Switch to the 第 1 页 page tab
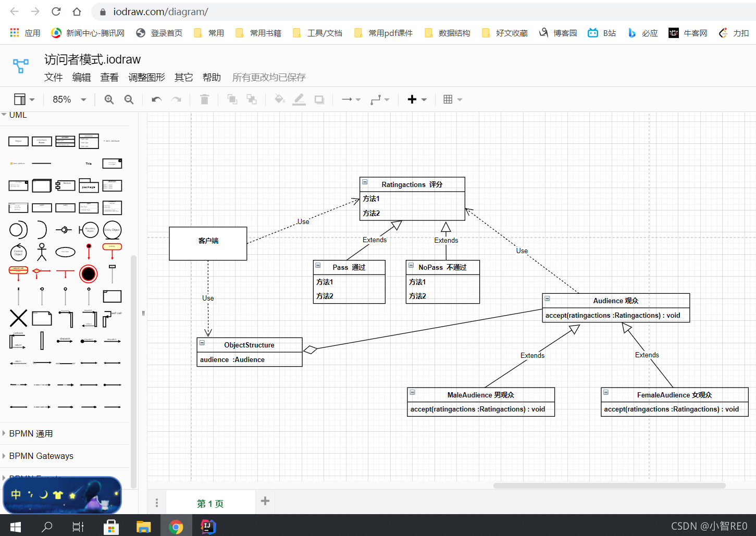This screenshot has width=756, height=536. [x=210, y=503]
